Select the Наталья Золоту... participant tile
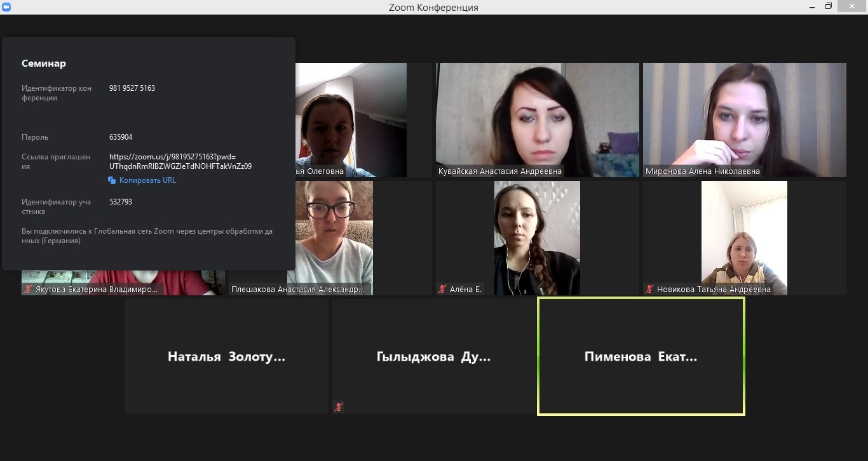Screen dimensions: 868x461 226,356
